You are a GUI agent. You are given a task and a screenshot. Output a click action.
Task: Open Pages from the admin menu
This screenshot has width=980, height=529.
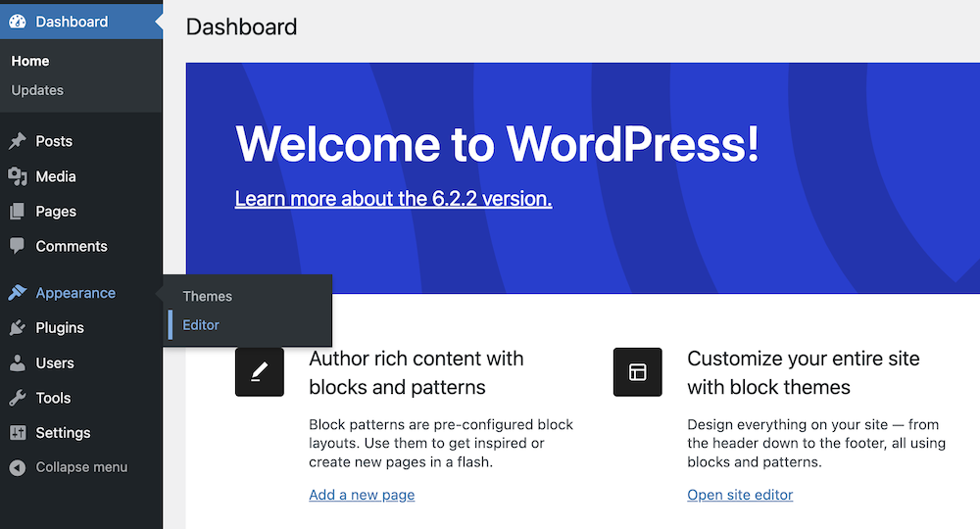(56, 212)
